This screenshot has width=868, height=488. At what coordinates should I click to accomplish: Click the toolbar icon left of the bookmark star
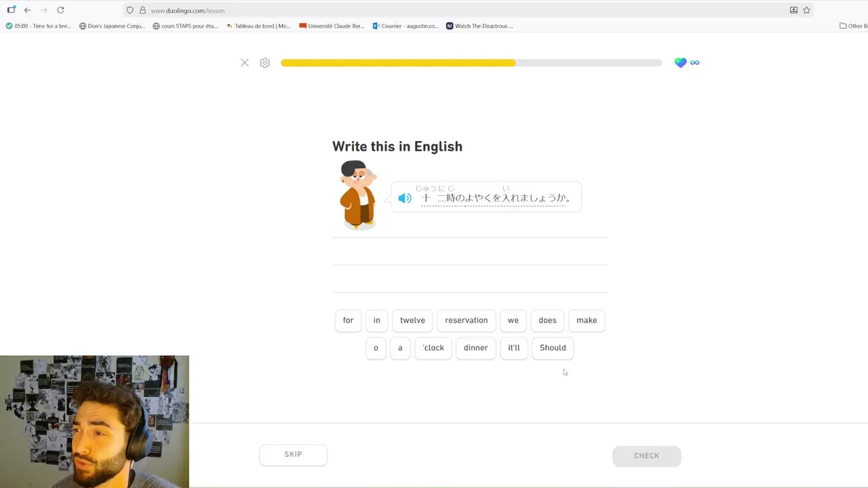tap(793, 10)
